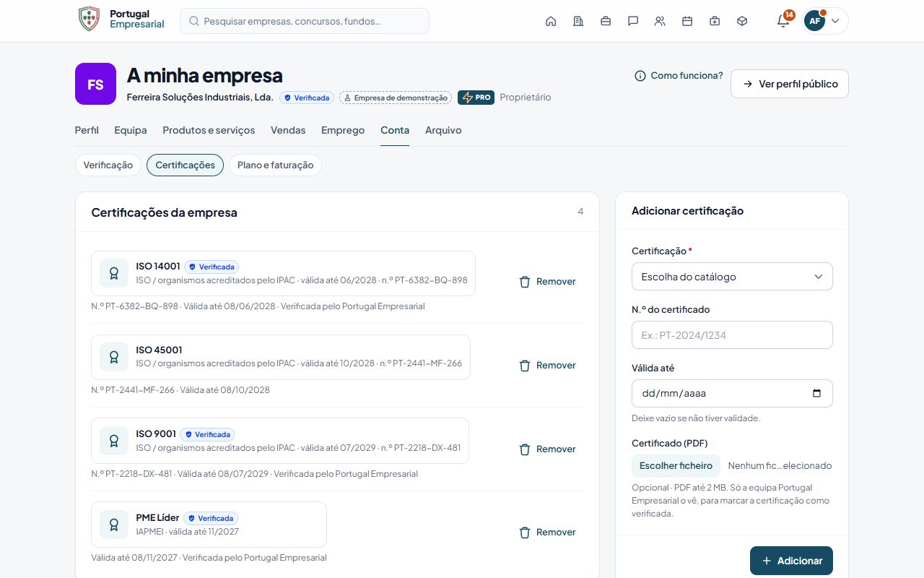Viewport: 924px width, 578px height.
Task: Click the Válida até date field
Action: point(732,394)
